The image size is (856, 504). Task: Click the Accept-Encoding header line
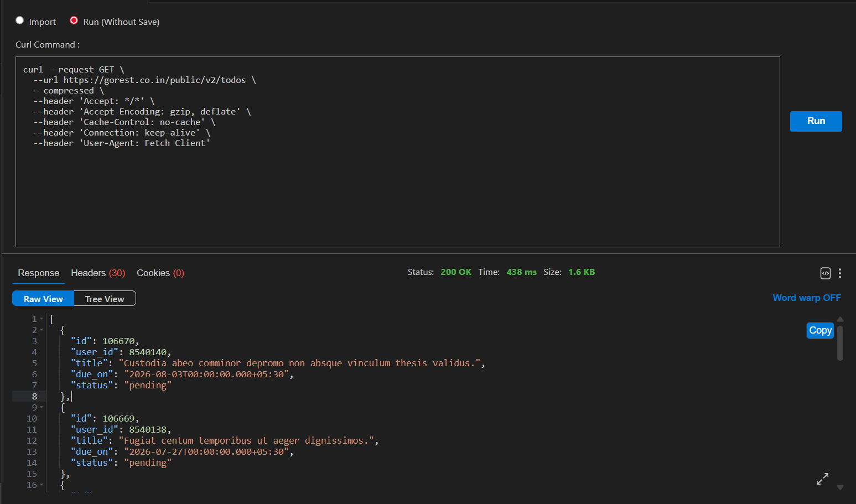(x=142, y=112)
